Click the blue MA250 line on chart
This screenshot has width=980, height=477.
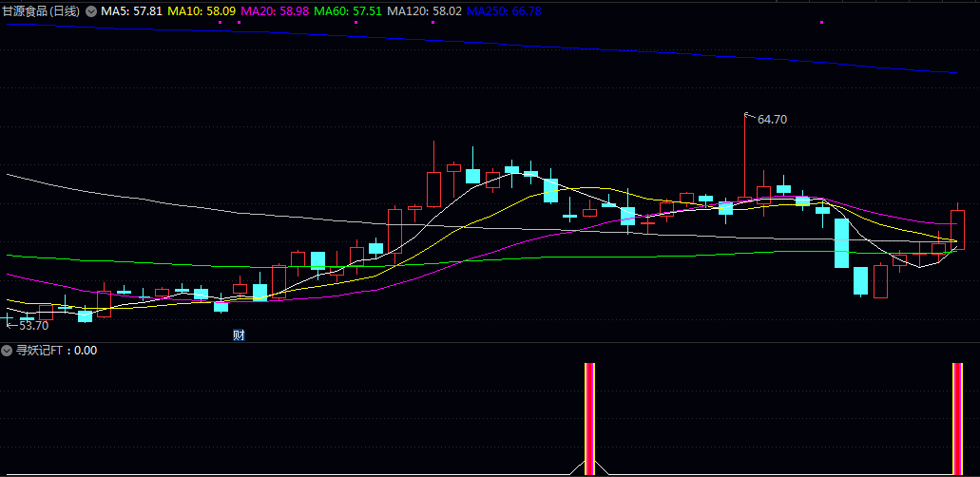point(481,43)
